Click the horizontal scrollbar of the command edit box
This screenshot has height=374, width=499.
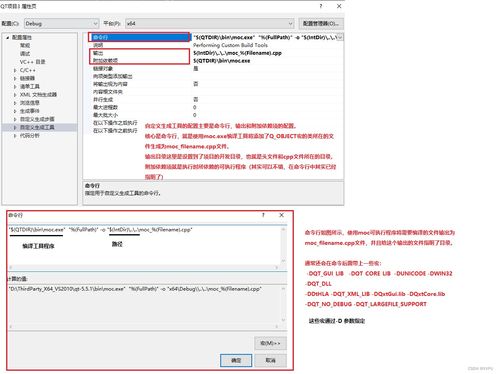[x=144, y=267]
